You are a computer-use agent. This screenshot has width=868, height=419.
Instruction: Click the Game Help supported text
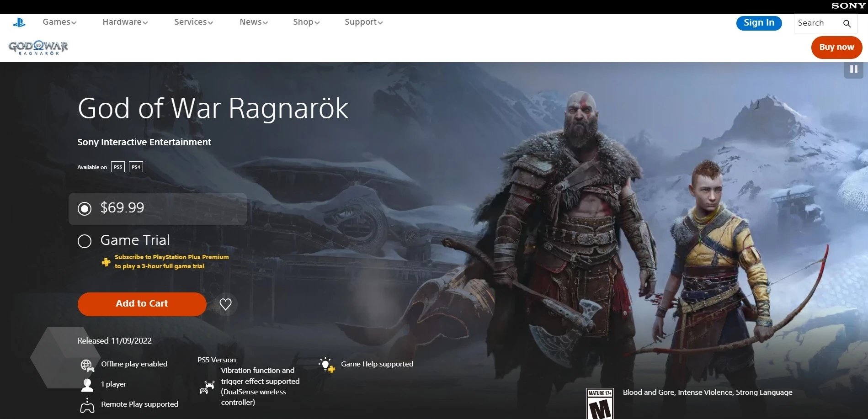[377, 364]
